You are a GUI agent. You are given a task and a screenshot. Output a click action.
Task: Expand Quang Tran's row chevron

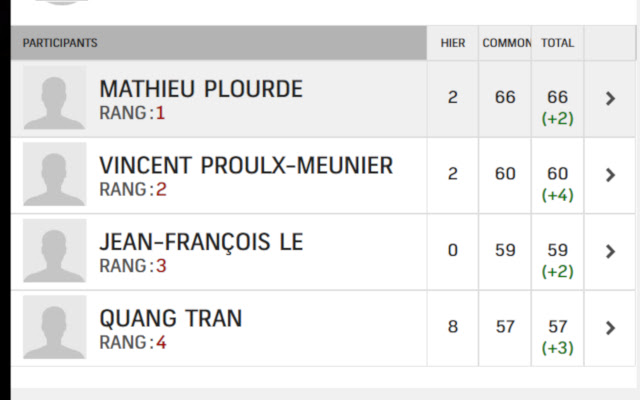[x=611, y=328]
